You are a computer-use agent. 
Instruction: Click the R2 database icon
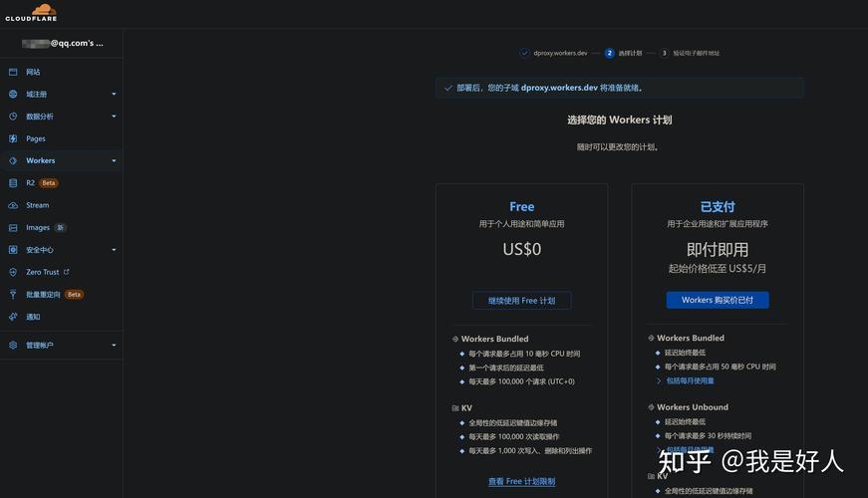click(13, 182)
